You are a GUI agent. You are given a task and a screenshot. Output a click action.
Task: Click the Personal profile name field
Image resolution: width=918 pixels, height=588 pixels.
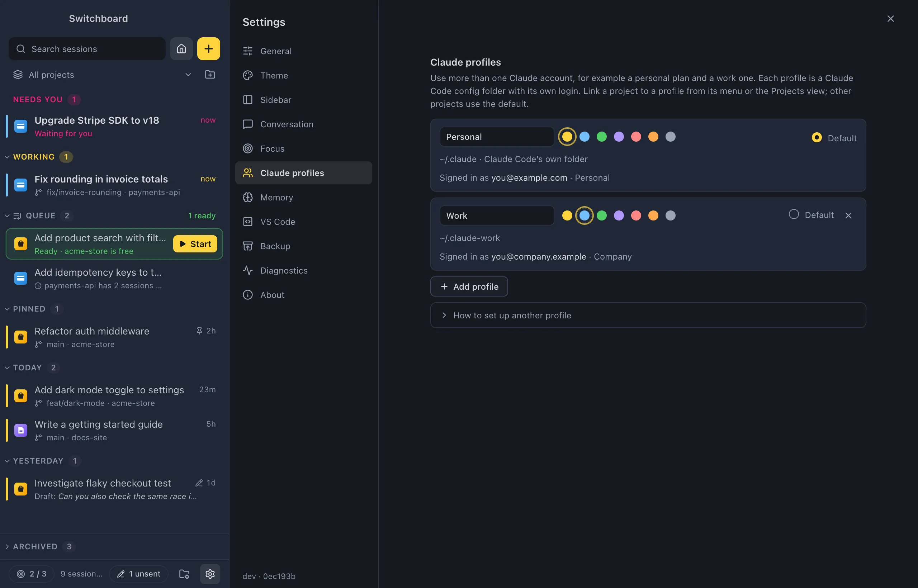click(496, 137)
